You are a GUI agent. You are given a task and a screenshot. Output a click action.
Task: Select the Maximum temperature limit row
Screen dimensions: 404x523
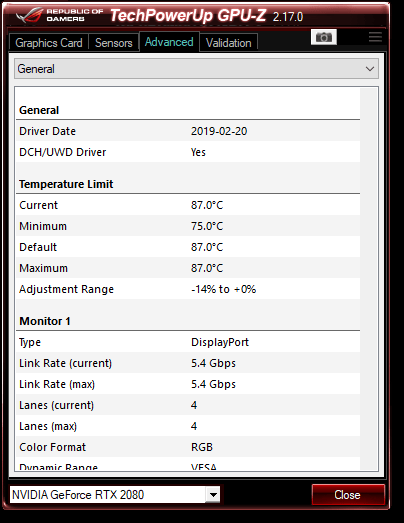click(x=188, y=268)
